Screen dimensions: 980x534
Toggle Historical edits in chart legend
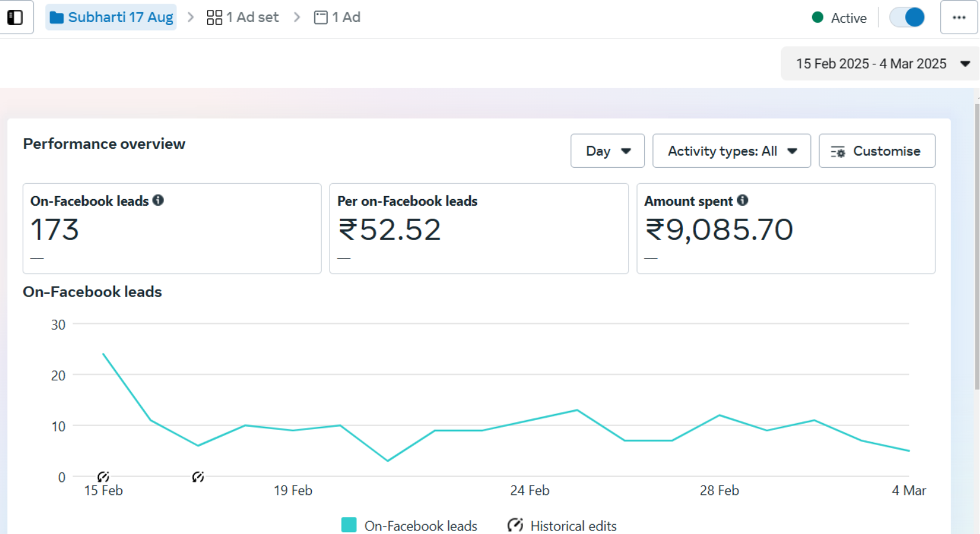pyautogui.click(x=562, y=525)
